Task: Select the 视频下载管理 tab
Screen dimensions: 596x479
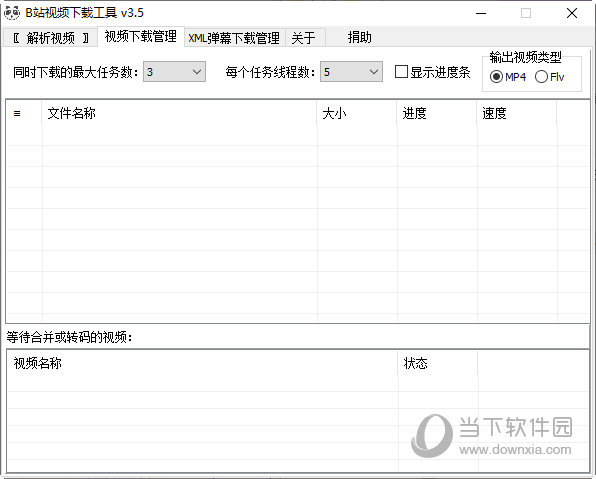Action: [x=141, y=36]
